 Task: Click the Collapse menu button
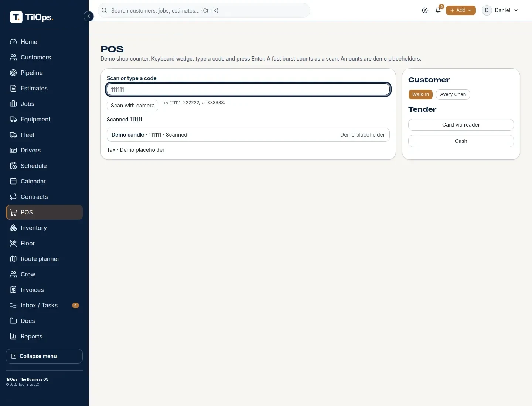[x=44, y=356]
